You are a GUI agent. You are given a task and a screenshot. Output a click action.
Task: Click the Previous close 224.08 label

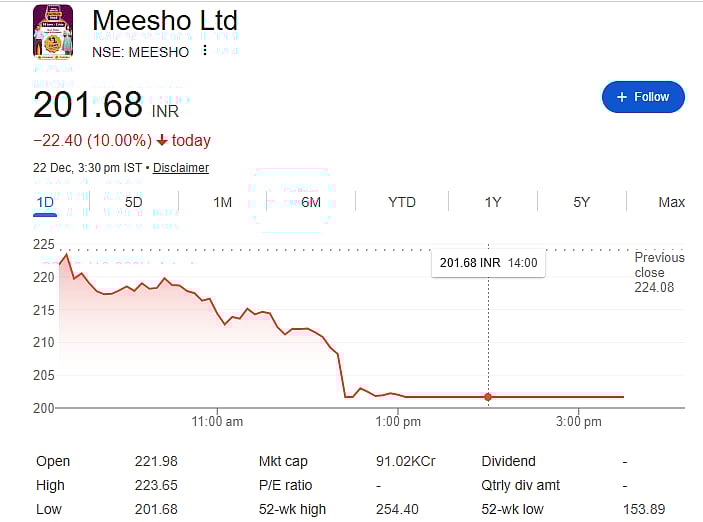coord(659,272)
